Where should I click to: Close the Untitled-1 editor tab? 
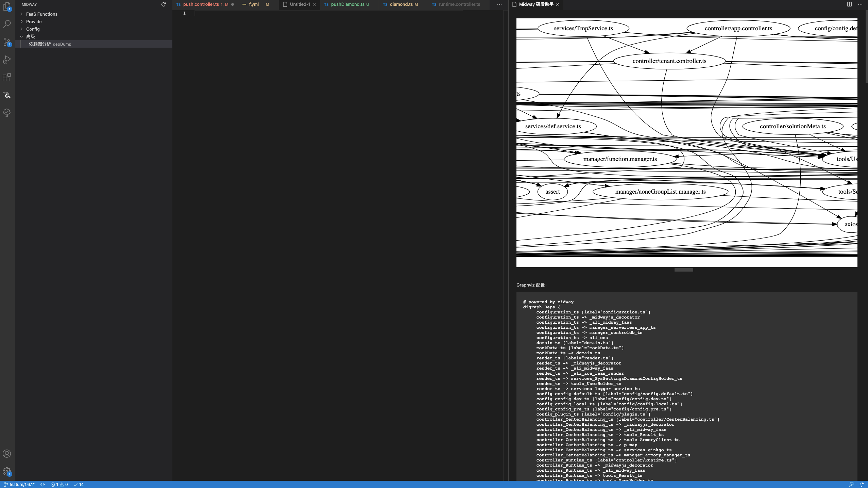coord(314,4)
